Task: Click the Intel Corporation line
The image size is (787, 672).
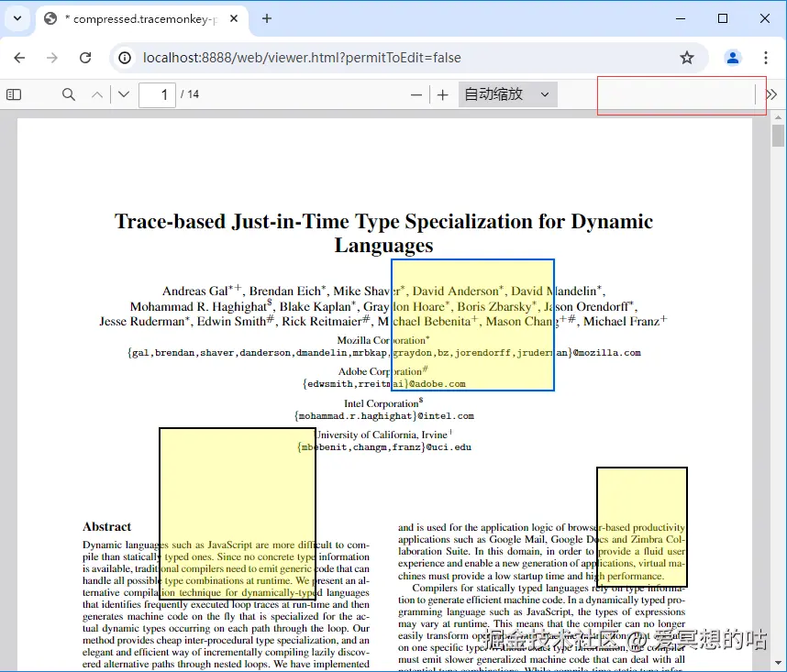Action: coord(383,403)
